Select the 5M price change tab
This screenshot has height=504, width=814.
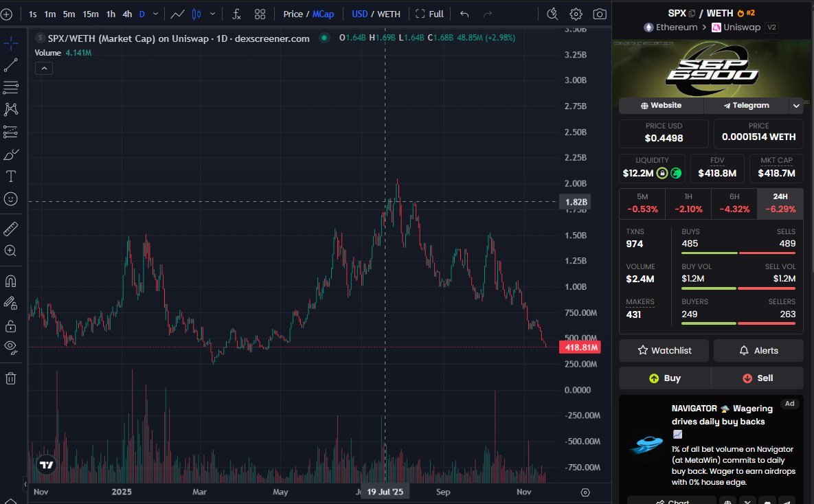point(642,203)
